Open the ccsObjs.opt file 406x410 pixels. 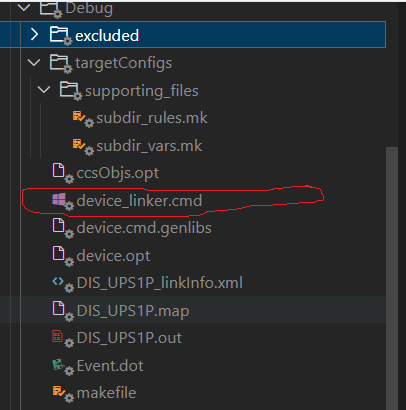pyautogui.click(x=118, y=173)
